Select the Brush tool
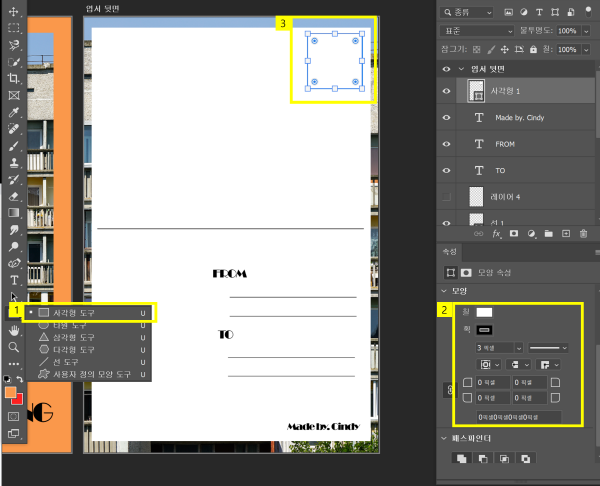The width and height of the screenshot is (600, 486). (x=14, y=146)
